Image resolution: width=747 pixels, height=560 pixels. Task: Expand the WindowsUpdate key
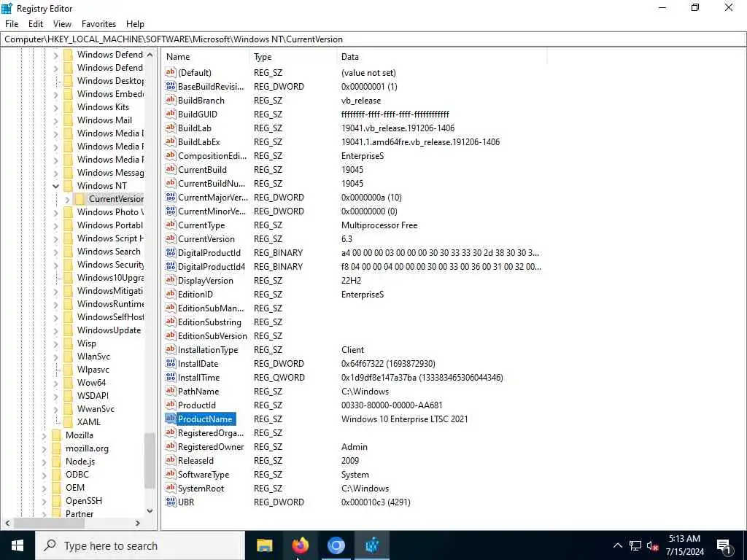(x=55, y=330)
